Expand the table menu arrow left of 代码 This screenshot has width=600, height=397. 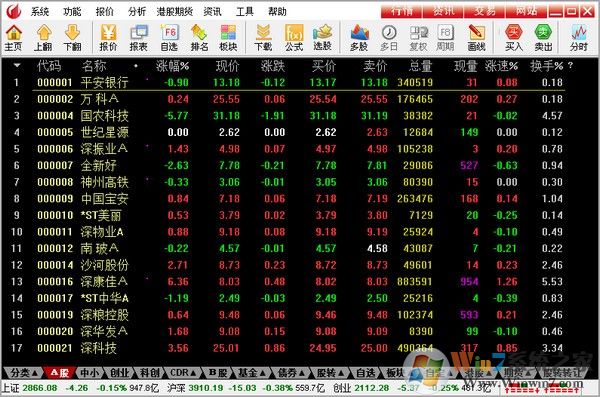(17, 65)
